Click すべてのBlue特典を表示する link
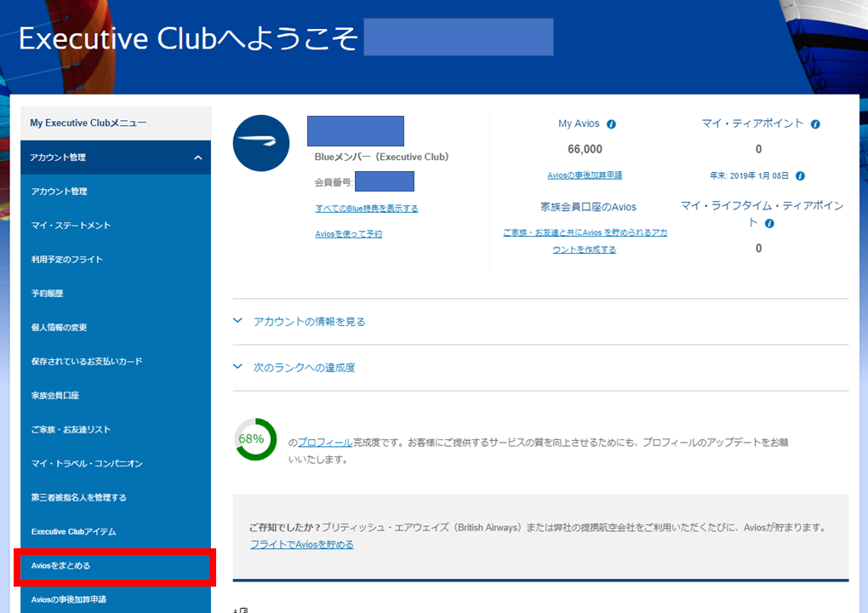The image size is (868, 613). (367, 209)
